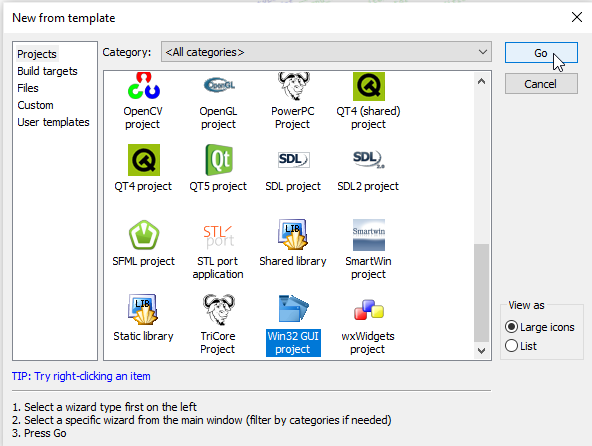
Task: Cancel the New from template dialog
Action: coord(541,84)
